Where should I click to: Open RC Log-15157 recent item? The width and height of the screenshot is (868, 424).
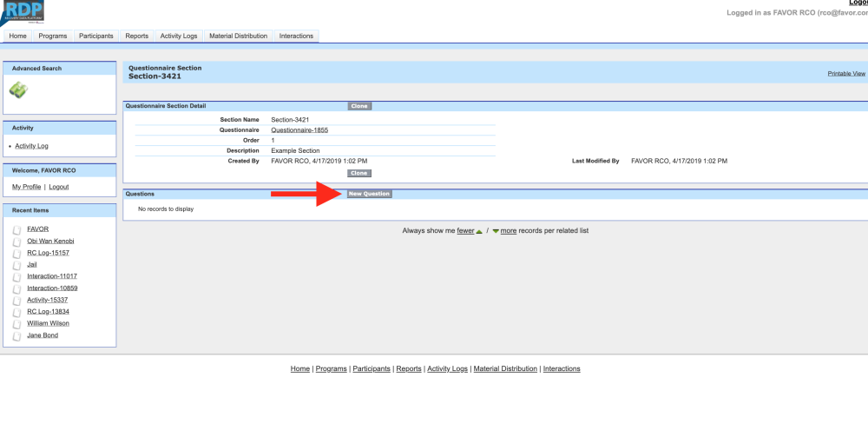pos(48,254)
